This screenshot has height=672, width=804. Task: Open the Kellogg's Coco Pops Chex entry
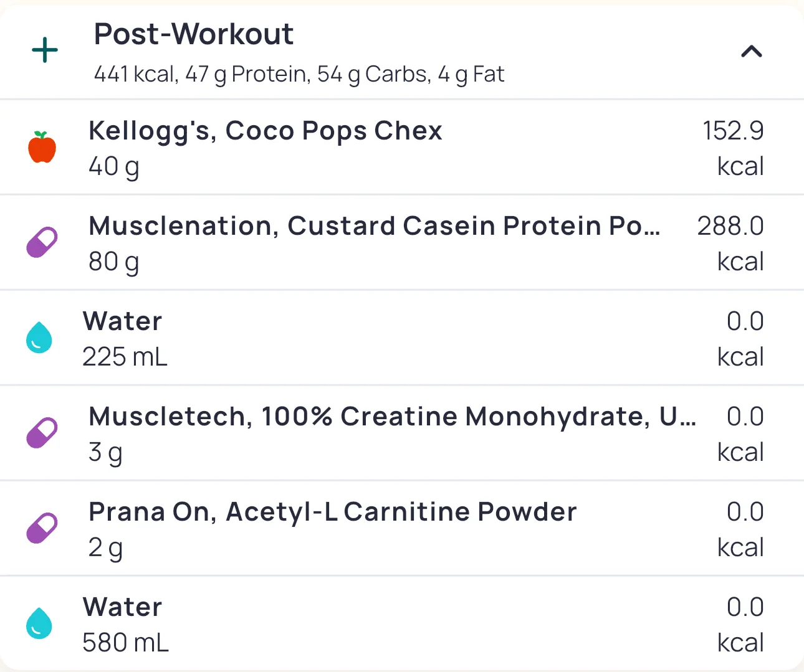(x=266, y=131)
